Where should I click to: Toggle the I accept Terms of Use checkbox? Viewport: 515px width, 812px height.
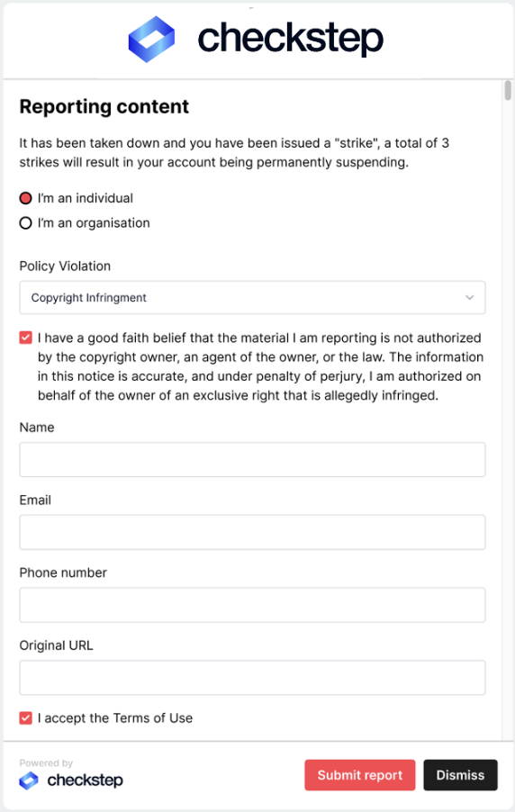[x=25, y=718]
